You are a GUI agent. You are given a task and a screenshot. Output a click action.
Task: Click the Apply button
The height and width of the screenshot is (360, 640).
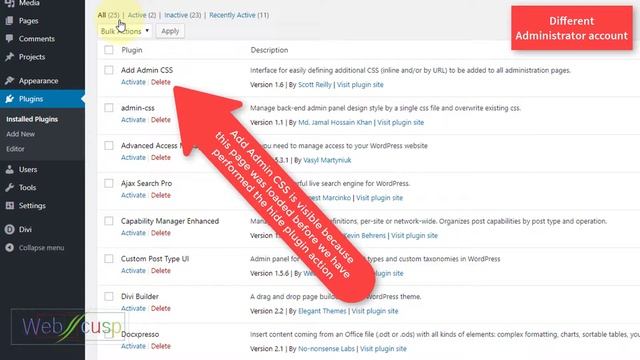[x=170, y=31]
